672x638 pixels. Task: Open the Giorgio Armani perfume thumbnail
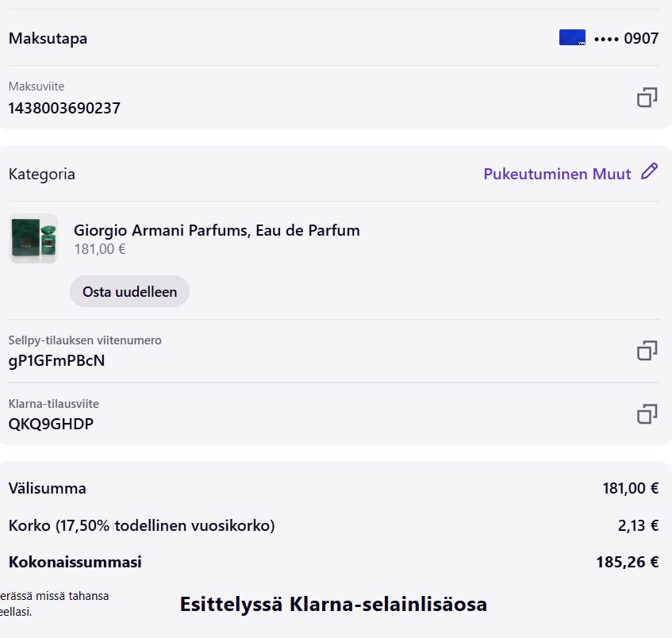pos(33,238)
